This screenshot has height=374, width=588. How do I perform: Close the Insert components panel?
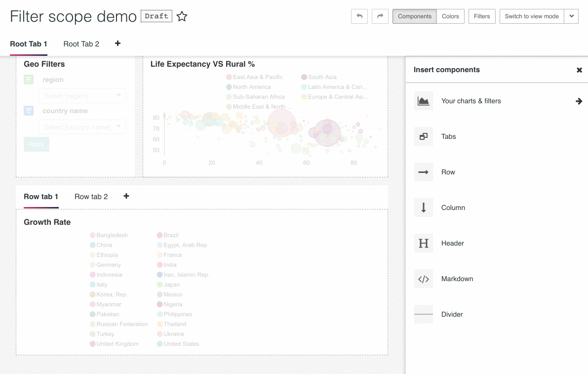pos(580,70)
